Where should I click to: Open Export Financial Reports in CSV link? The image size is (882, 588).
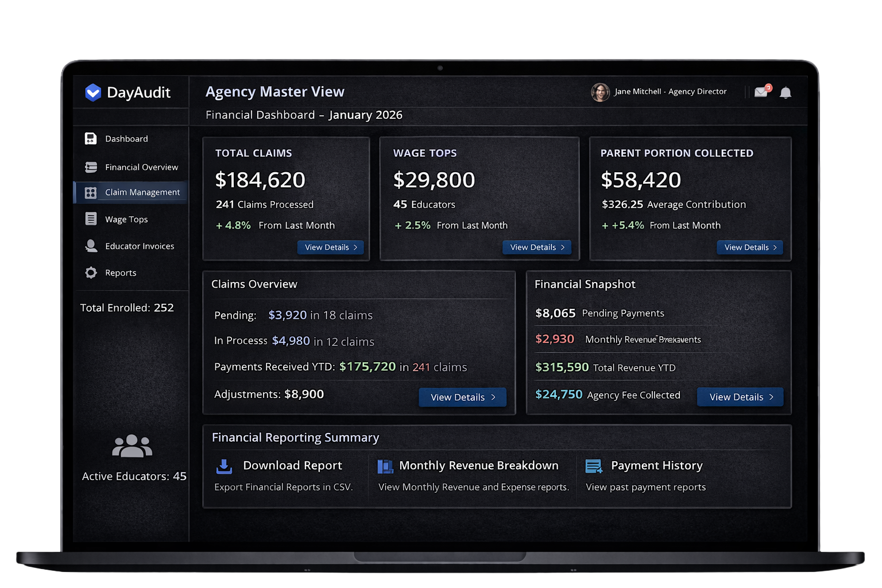pyautogui.click(x=284, y=487)
